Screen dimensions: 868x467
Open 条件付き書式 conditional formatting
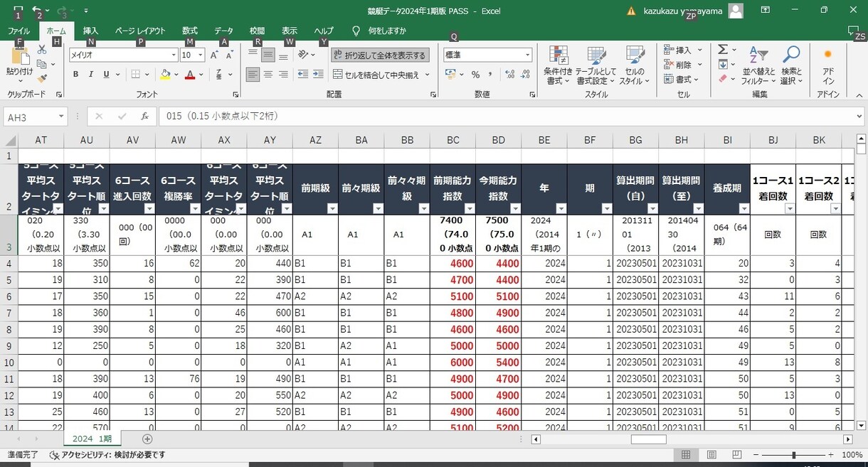[559, 65]
